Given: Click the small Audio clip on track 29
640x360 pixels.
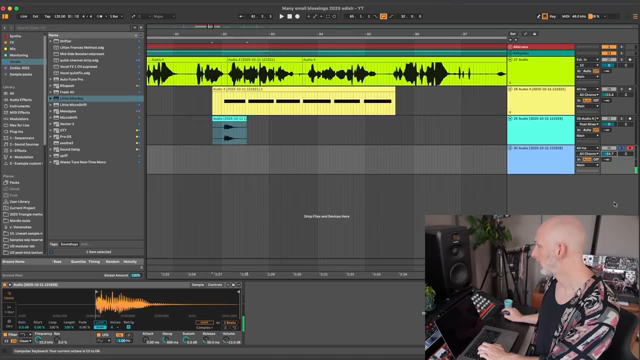Looking at the screenshot, I should tap(229, 130).
